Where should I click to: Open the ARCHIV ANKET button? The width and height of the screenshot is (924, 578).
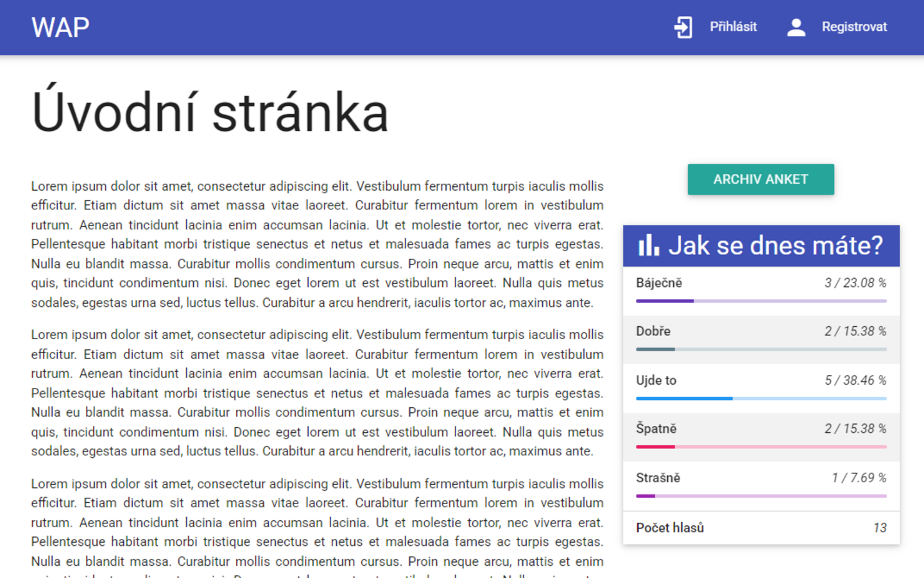tap(761, 179)
